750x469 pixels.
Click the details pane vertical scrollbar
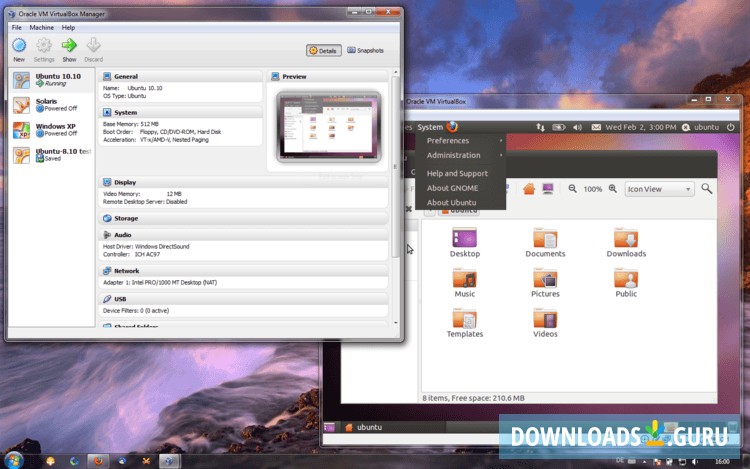click(395, 166)
